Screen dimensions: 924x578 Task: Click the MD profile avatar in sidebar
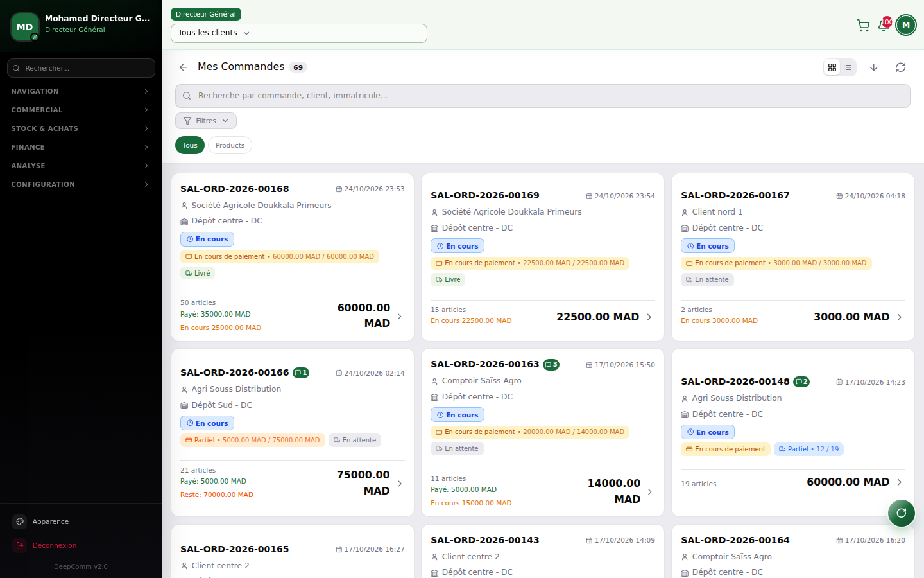tap(25, 27)
